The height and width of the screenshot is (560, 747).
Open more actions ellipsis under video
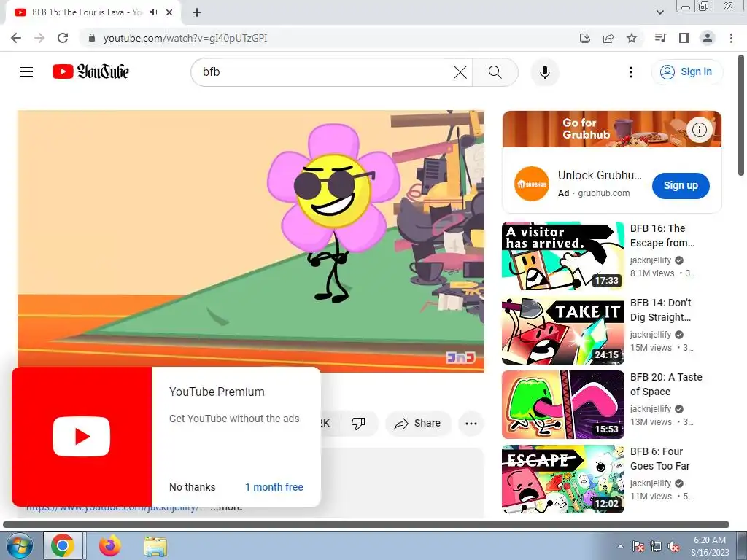tap(471, 424)
